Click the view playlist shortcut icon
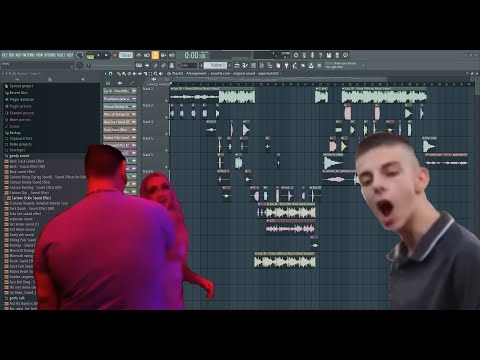480x360 pixels. coord(237,65)
